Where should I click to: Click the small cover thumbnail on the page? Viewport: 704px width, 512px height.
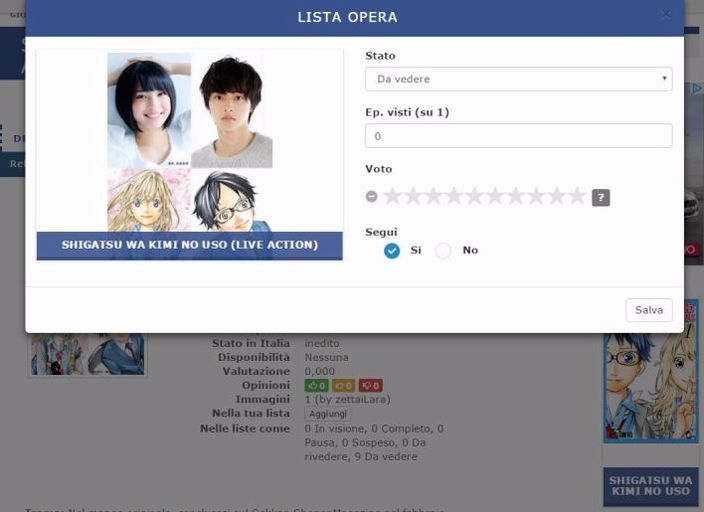88,354
